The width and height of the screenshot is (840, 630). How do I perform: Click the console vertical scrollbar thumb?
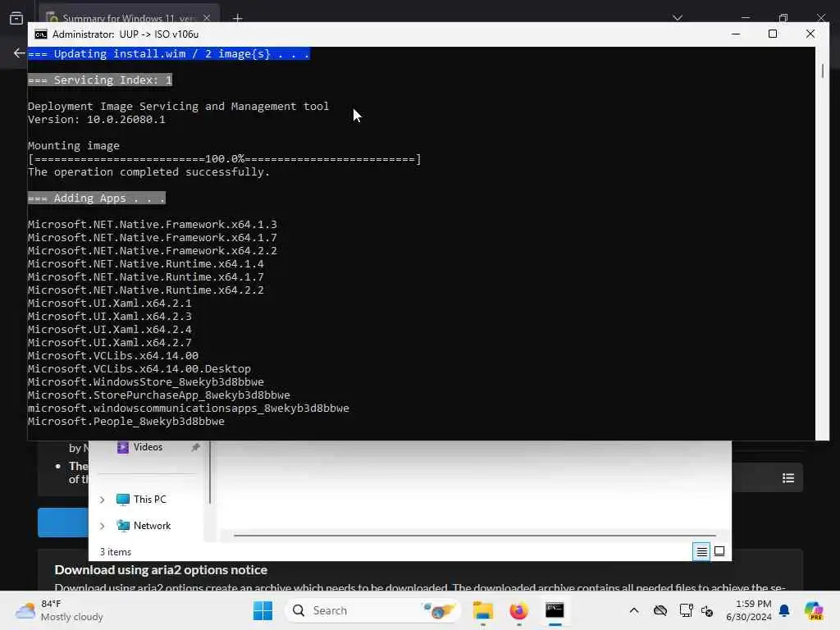pyautogui.click(x=822, y=71)
